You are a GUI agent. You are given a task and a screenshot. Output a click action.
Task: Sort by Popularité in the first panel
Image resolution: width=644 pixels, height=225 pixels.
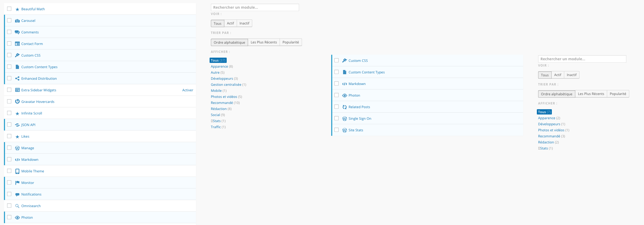(291, 42)
